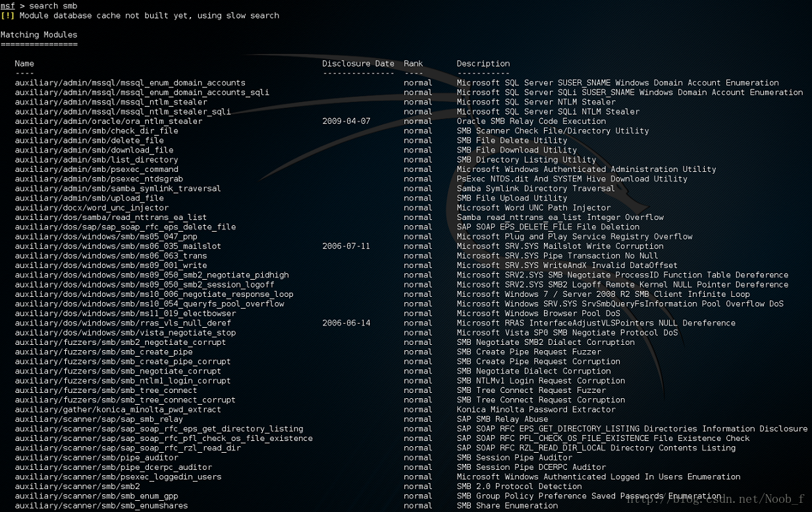Select auxiliary/admin/smb/check_dir_file module name
Image resolution: width=812 pixels, height=512 pixels.
coord(97,131)
